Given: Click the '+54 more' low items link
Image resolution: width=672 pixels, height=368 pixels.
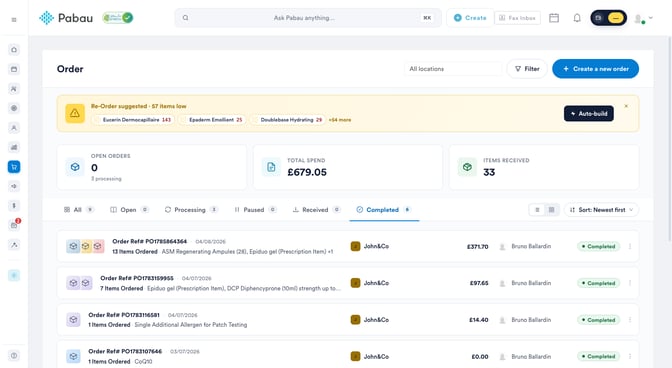Looking at the screenshot, I should 340,120.
